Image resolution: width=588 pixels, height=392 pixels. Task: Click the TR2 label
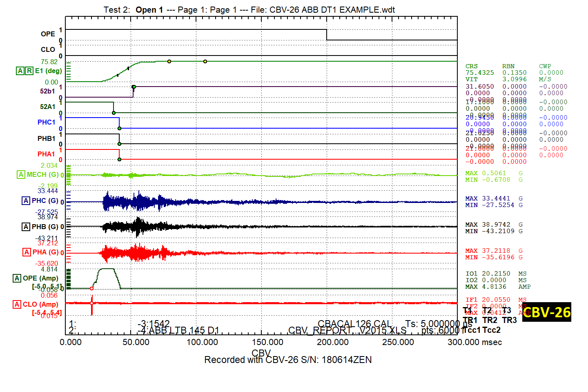490,320
